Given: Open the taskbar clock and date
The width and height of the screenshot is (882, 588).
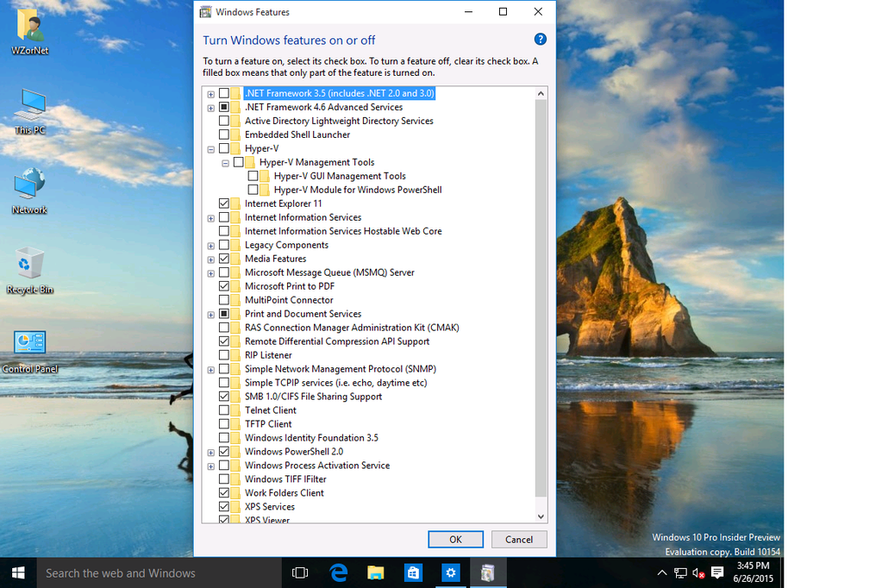Looking at the screenshot, I should click(754, 572).
